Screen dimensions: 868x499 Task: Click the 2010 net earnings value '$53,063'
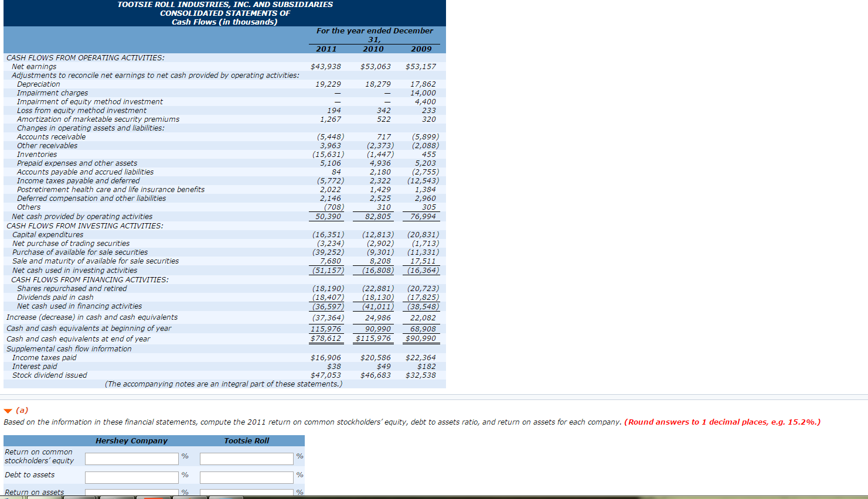[375, 66]
